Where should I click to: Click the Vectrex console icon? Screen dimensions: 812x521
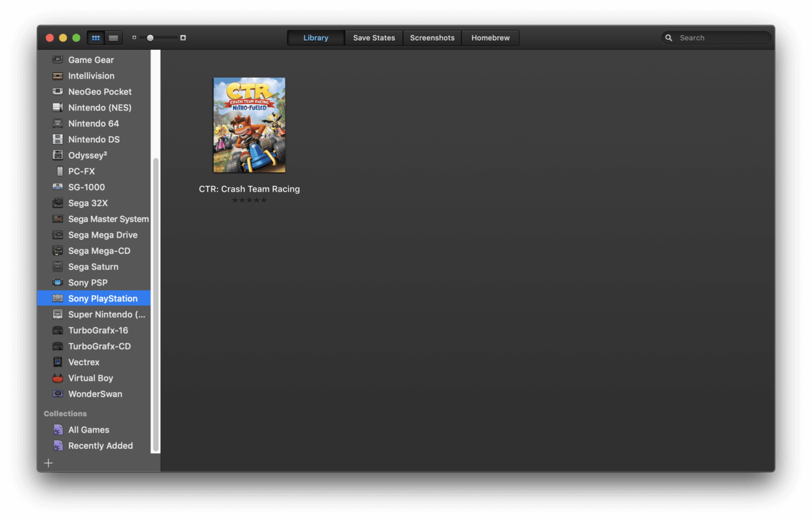58,363
